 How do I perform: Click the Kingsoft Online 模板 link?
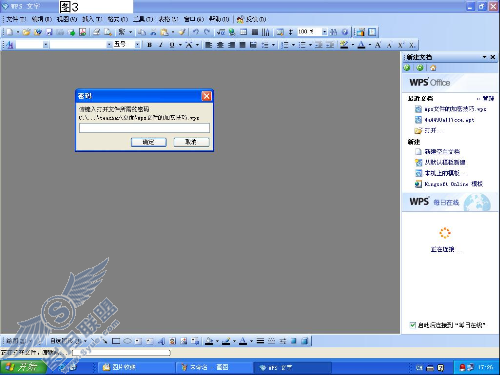(x=453, y=184)
